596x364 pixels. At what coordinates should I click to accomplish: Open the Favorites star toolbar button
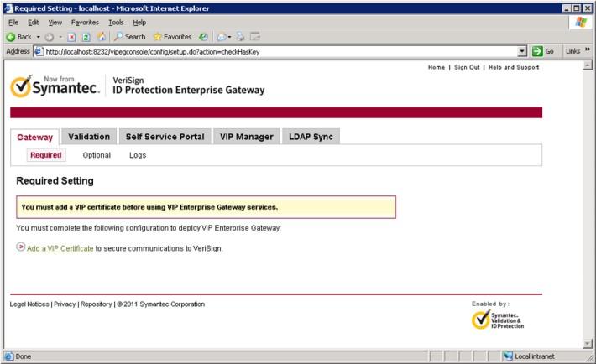pyautogui.click(x=172, y=37)
